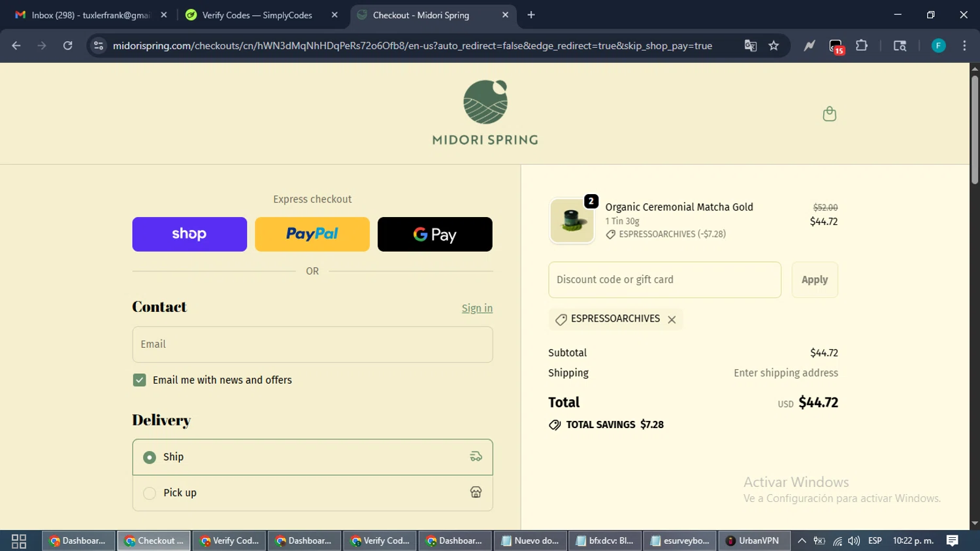This screenshot has width=980, height=551.
Task: Click the scrollbar down arrow
Action: click(x=975, y=524)
